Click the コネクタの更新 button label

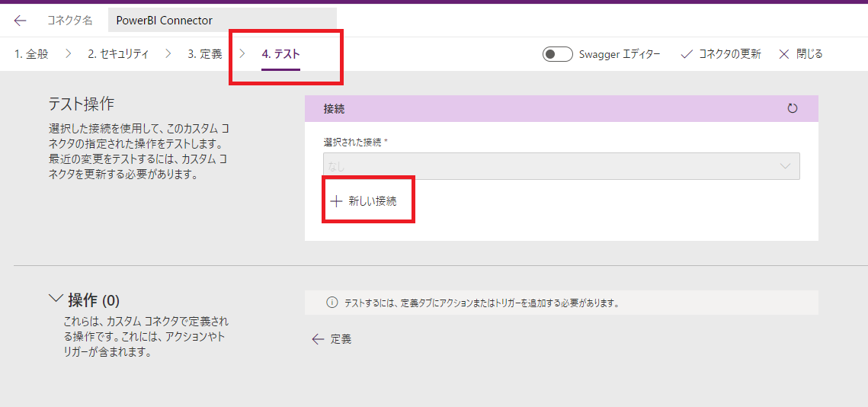point(729,54)
